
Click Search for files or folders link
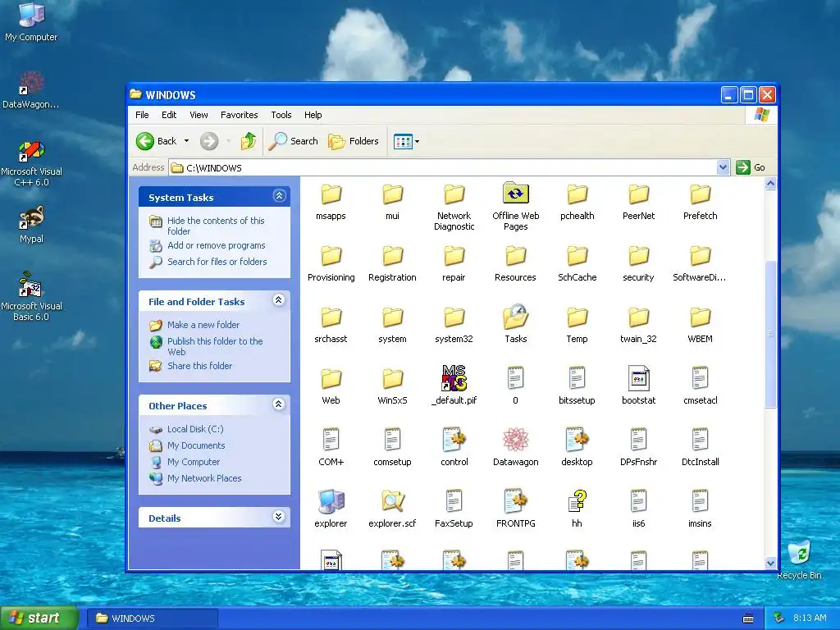tap(217, 262)
